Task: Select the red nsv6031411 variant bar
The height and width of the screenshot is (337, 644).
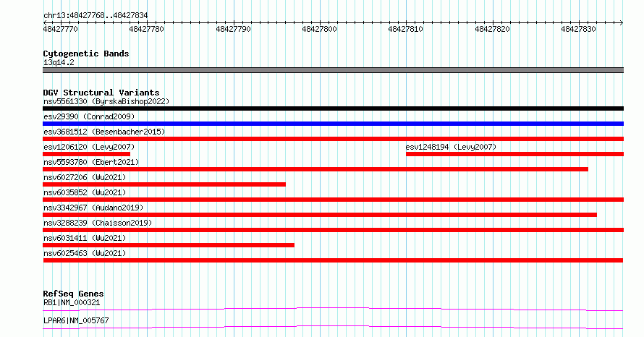Action: 169,245
